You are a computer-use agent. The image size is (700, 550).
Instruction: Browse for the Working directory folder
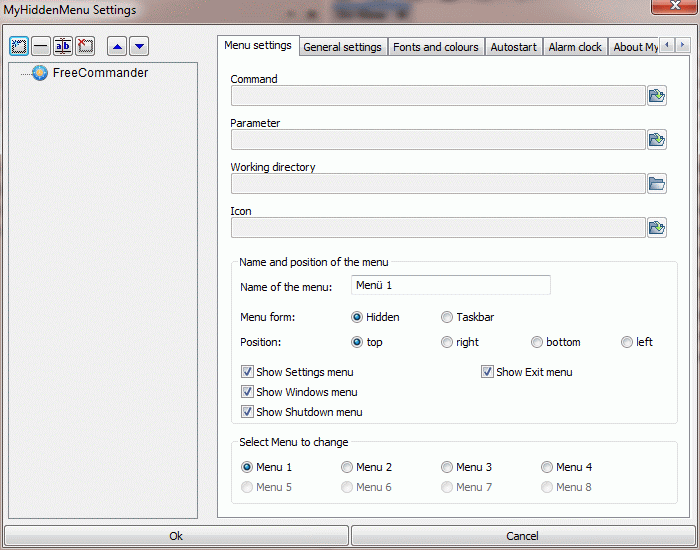click(x=656, y=183)
